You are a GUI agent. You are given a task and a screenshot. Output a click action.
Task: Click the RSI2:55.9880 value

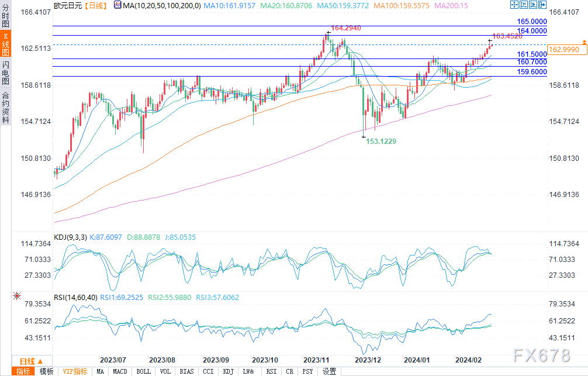pos(170,297)
